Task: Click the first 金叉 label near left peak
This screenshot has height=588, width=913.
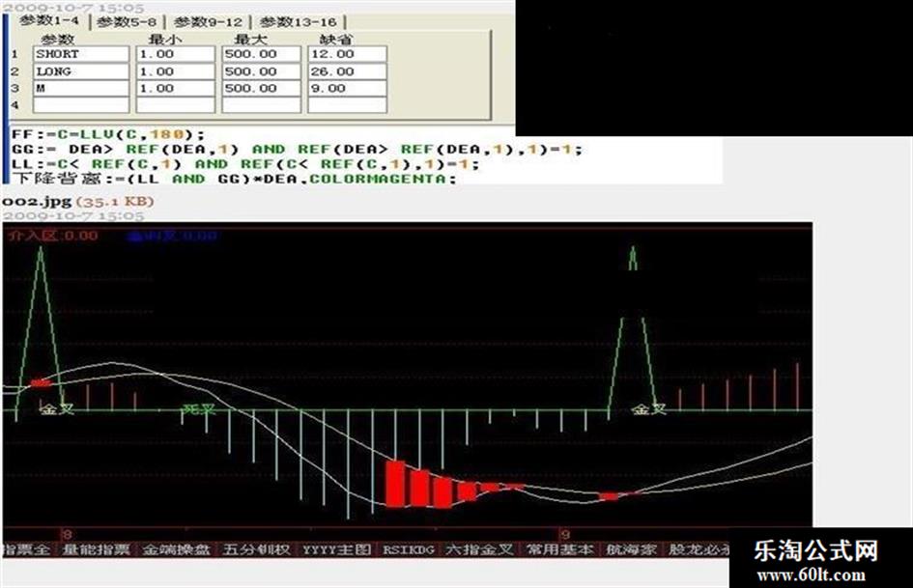Action: tap(57, 409)
